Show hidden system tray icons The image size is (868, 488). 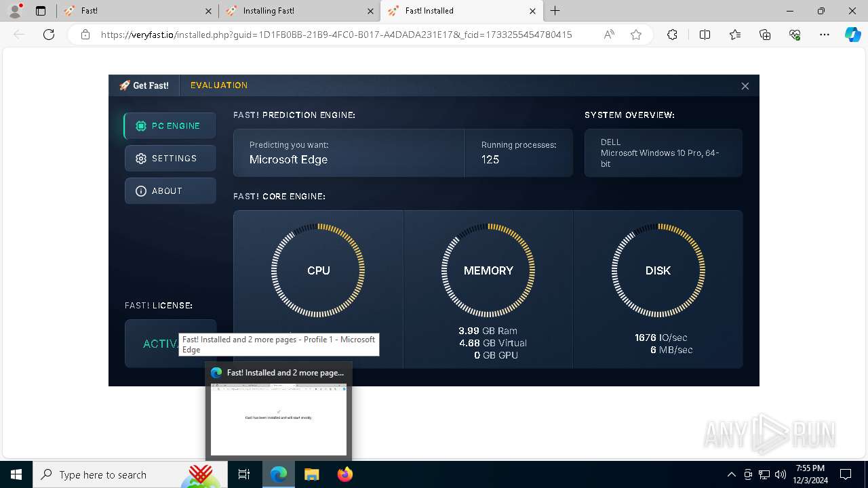point(731,474)
